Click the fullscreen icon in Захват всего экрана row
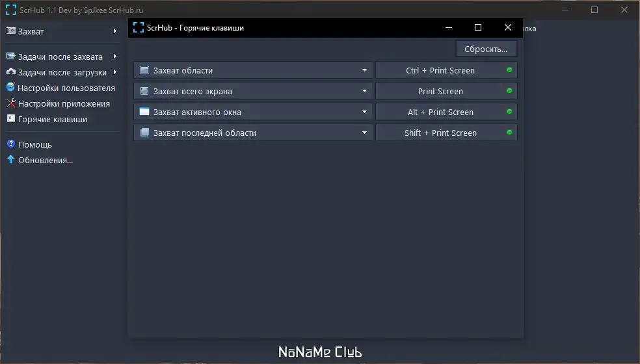This screenshot has height=364, width=640. (144, 91)
